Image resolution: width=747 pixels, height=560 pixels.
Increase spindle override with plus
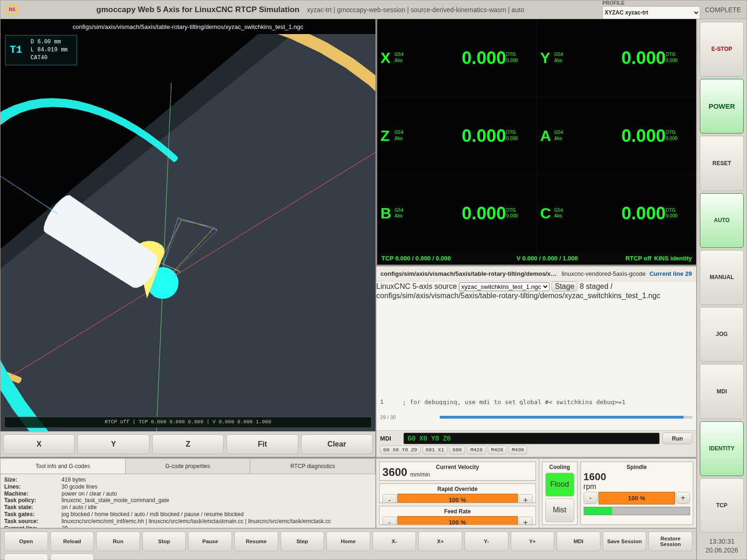click(683, 498)
